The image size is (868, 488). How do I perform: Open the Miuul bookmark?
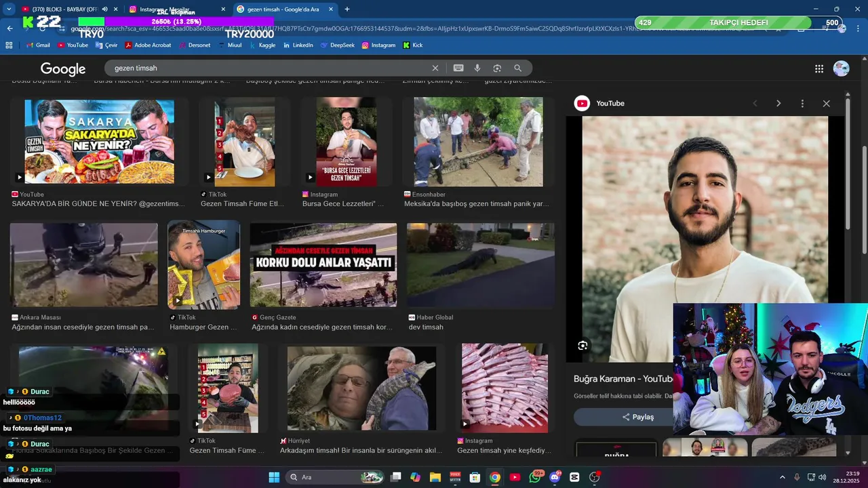(230, 45)
